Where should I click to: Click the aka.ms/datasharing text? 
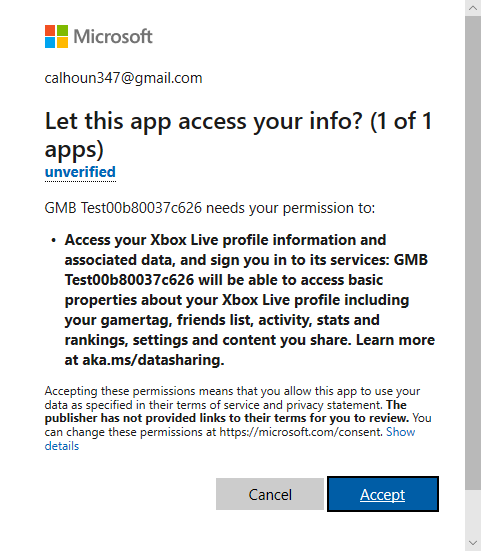[153, 360]
